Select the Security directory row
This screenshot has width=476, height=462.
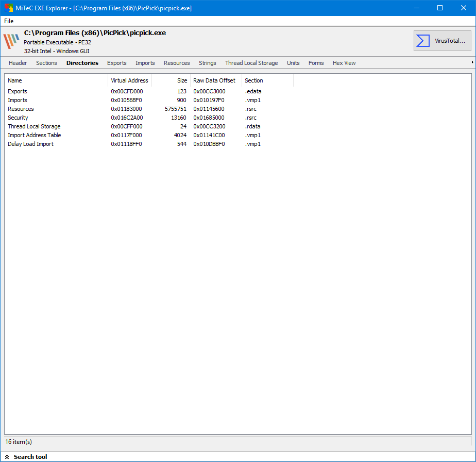click(149, 118)
